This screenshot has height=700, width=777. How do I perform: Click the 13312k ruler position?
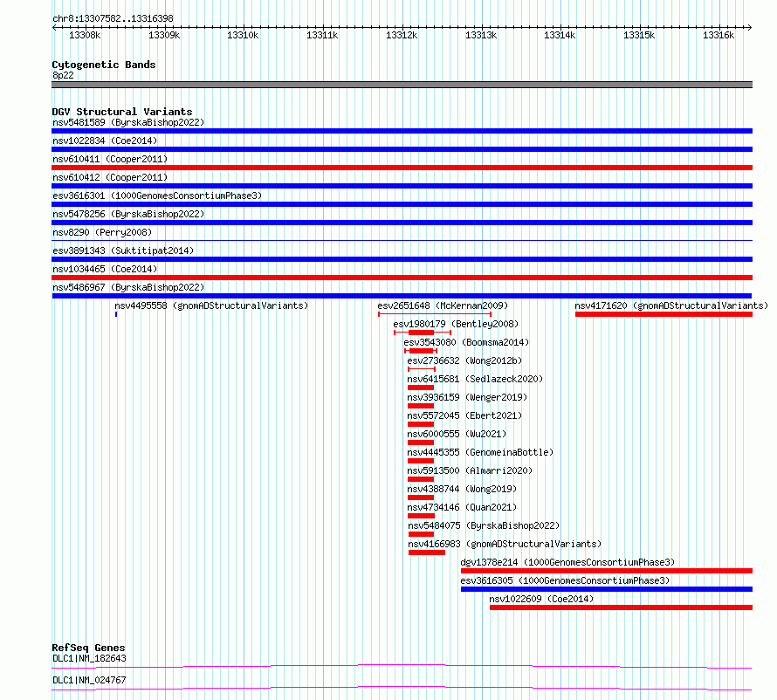tap(402, 35)
